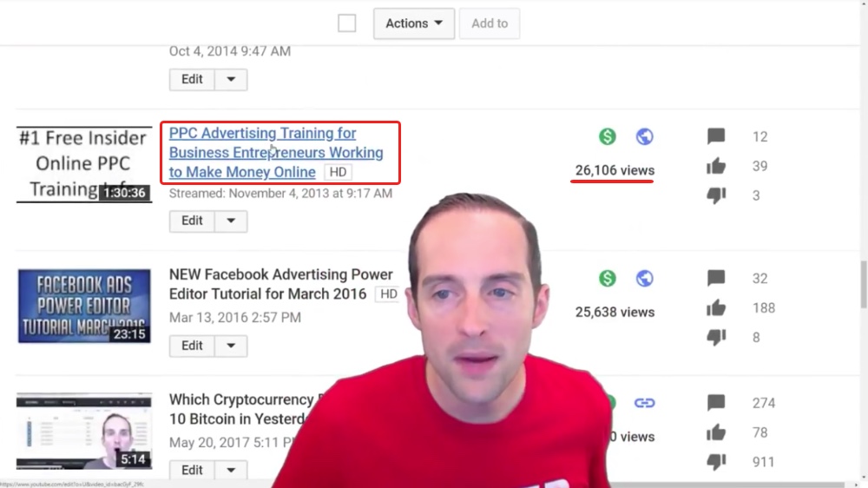Open comments icon showing 274 comments
The image size is (868, 488).
pyautogui.click(x=716, y=403)
